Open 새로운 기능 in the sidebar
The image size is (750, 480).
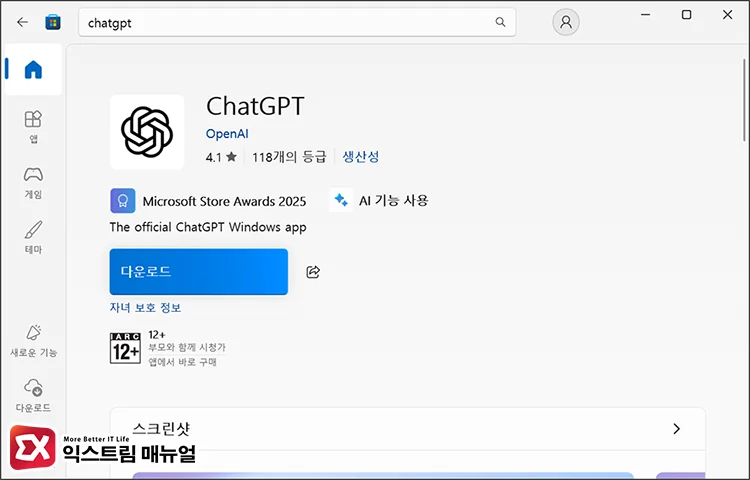33,341
